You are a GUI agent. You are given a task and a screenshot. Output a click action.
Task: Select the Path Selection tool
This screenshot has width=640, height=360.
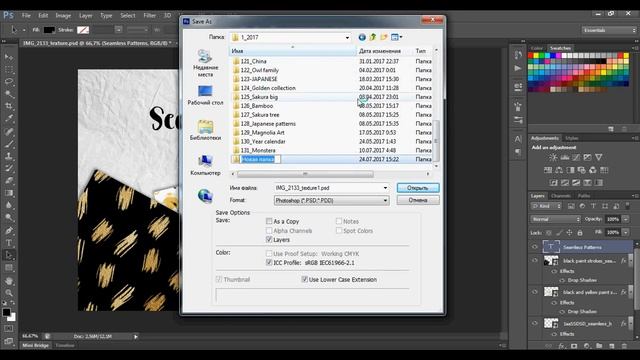click(9, 256)
